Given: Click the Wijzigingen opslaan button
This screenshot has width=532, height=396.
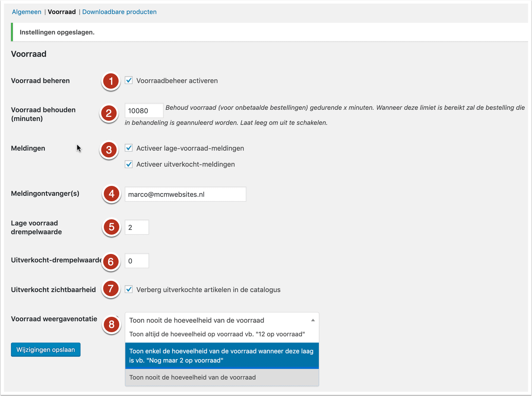Looking at the screenshot, I should 46,350.
